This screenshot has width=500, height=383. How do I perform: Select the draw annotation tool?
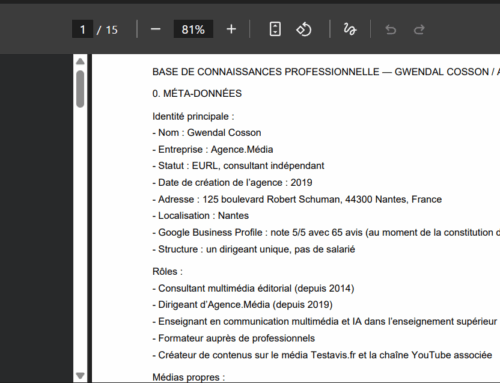tap(350, 29)
